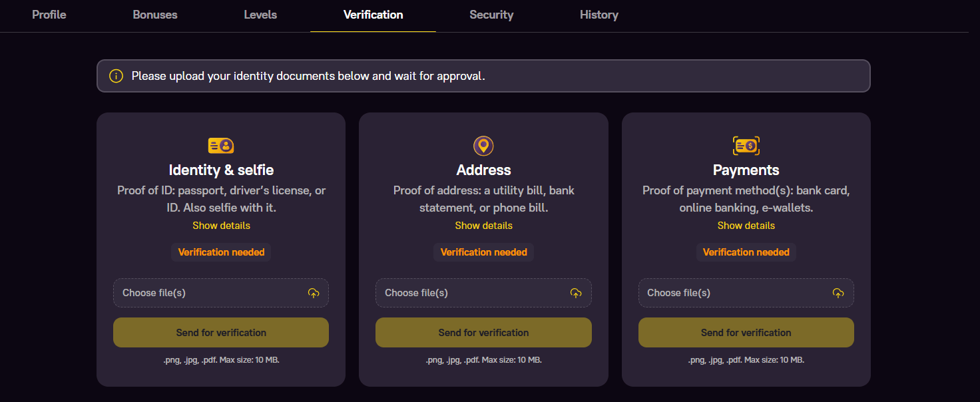Choose a file for the Address proof upload
The height and width of the screenshot is (402, 980).
(x=483, y=293)
